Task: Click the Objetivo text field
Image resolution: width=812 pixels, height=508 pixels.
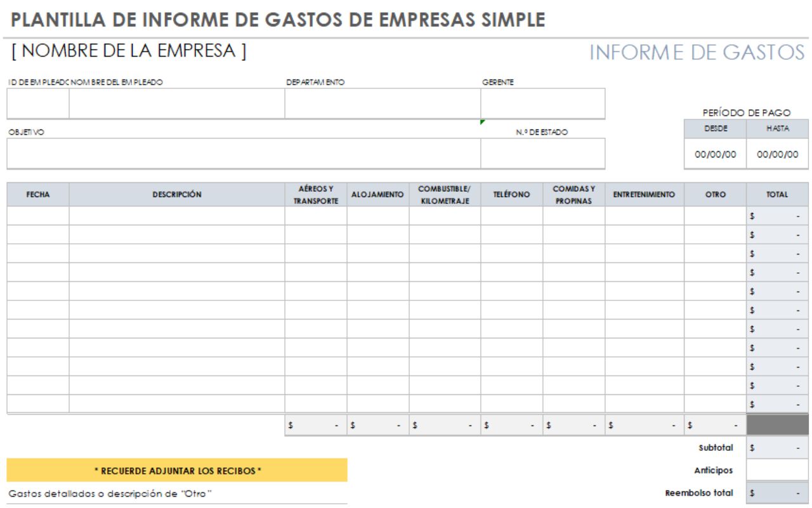Action: pos(243,154)
